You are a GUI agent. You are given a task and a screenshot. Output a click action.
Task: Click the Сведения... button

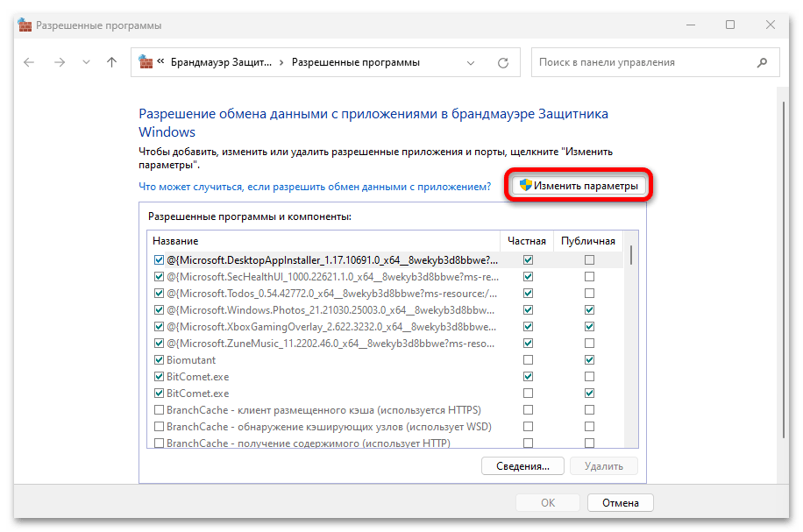pyautogui.click(x=522, y=466)
